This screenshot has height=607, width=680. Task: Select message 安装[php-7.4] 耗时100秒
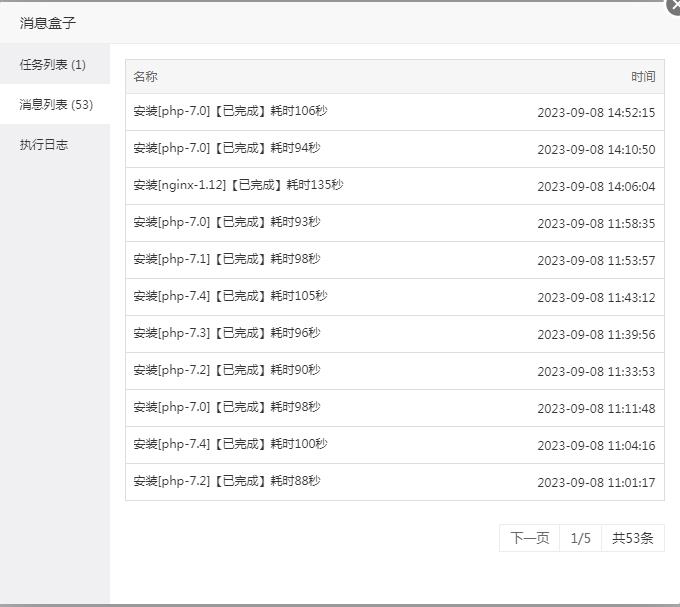230,444
